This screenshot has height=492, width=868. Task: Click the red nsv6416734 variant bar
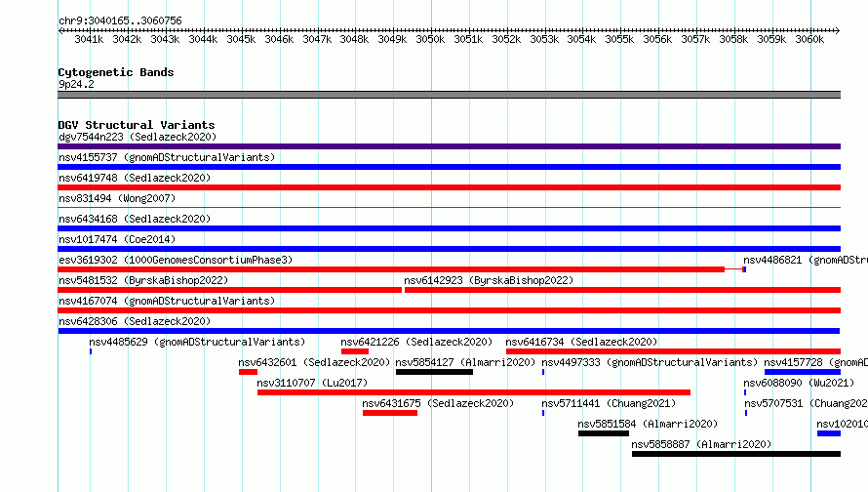point(673,351)
